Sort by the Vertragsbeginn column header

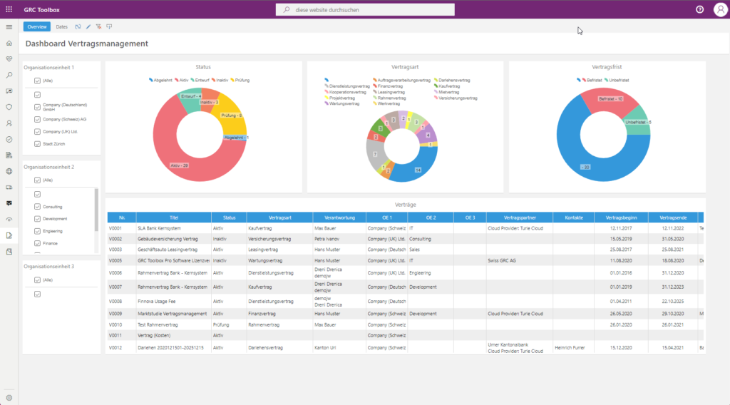(621, 217)
